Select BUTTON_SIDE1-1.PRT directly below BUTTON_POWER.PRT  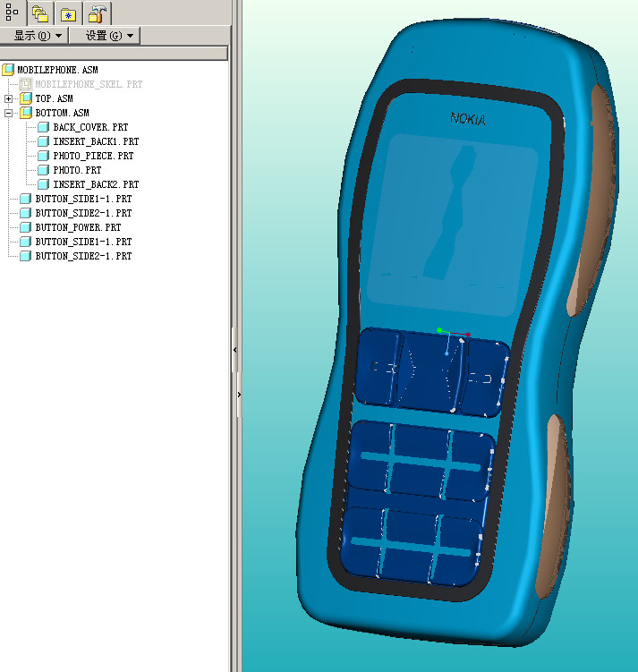[83, 242]
